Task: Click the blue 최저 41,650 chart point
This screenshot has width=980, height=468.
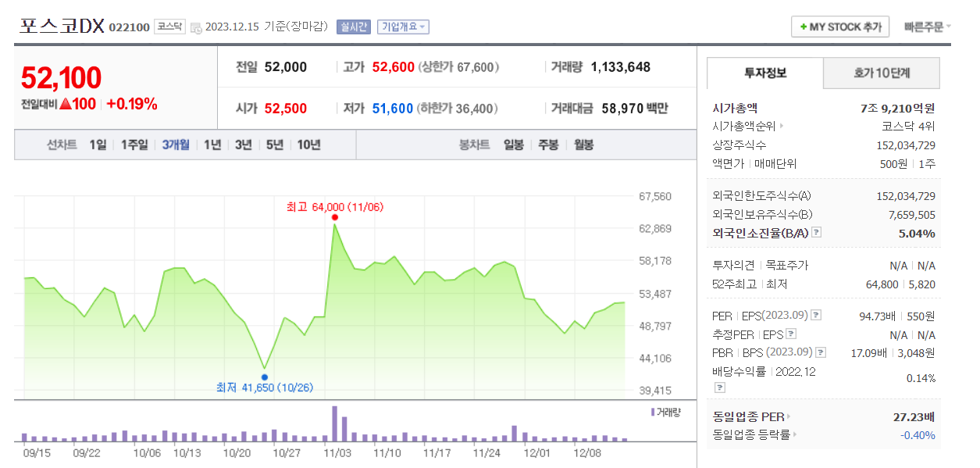Action: (264, 377)
